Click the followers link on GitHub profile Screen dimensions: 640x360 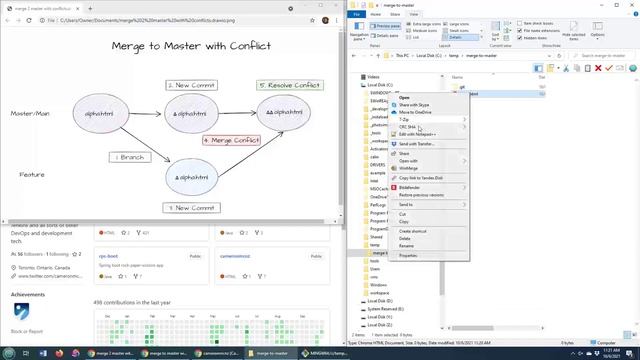click(x=29, y=254)
